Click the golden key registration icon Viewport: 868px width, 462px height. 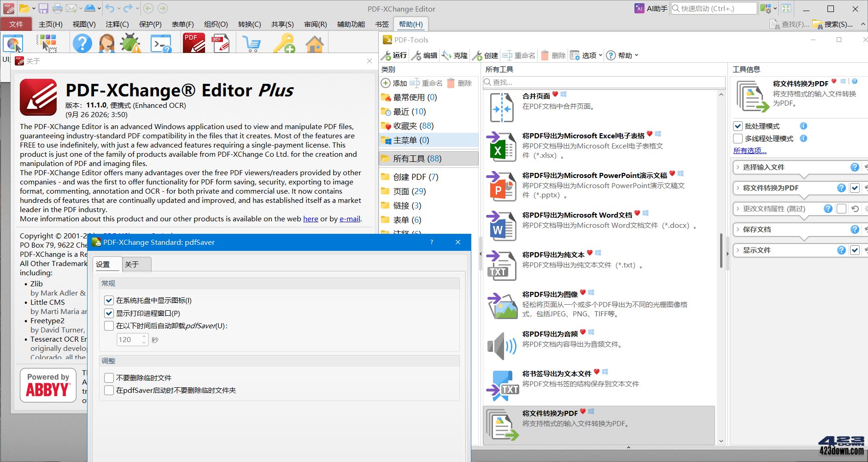tap(284, 43)
